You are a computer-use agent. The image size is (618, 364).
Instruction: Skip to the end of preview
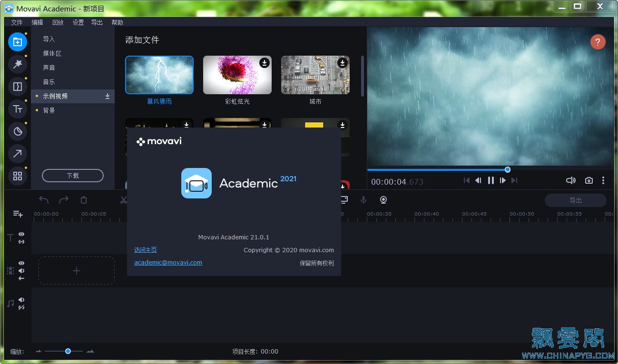tap(514, 180)
